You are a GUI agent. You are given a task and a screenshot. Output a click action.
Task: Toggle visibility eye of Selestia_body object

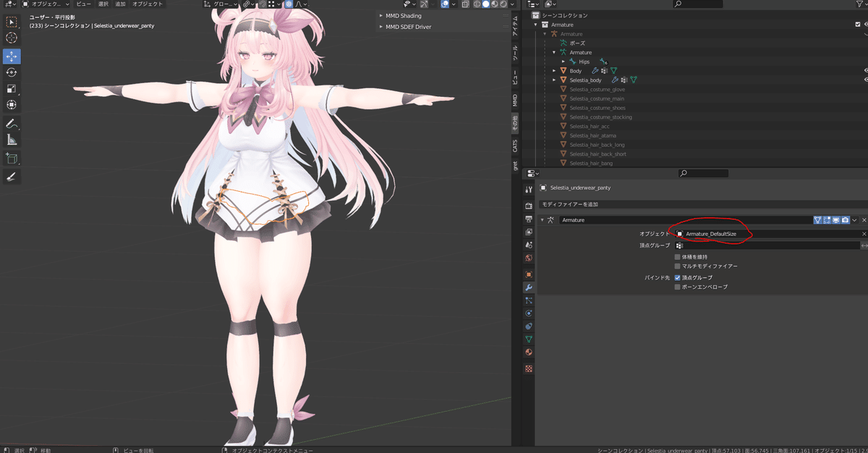tap(865, 80)
